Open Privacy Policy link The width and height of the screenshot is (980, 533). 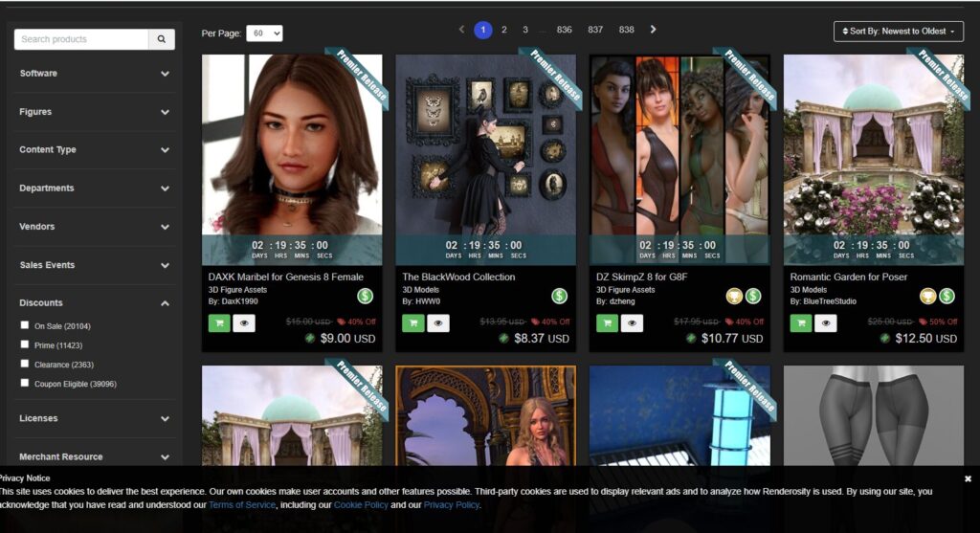click(452, 505)
